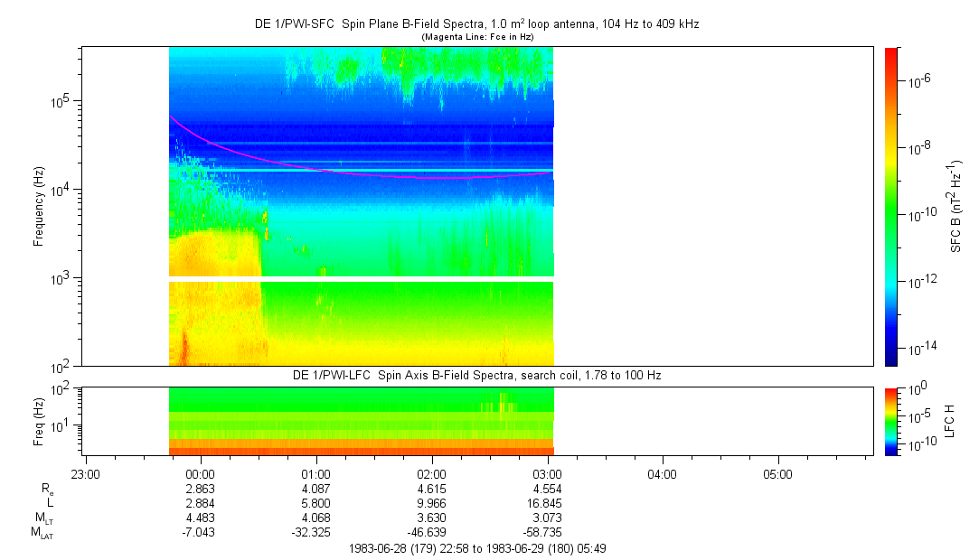Viewport: 979px width, 560px height.
Task: Click the L value 16.845
Action: [x=547, y=504]
